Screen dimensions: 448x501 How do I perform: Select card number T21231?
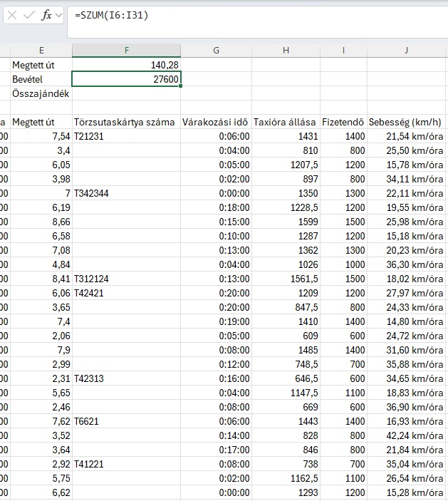coord(127,136)
